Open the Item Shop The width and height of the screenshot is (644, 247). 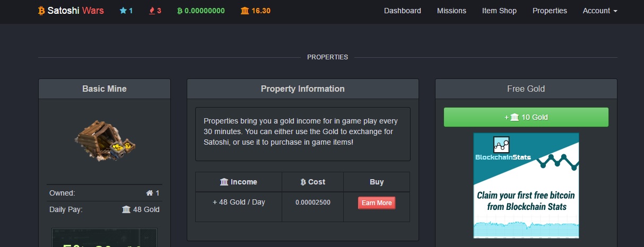tap(499, 11)
